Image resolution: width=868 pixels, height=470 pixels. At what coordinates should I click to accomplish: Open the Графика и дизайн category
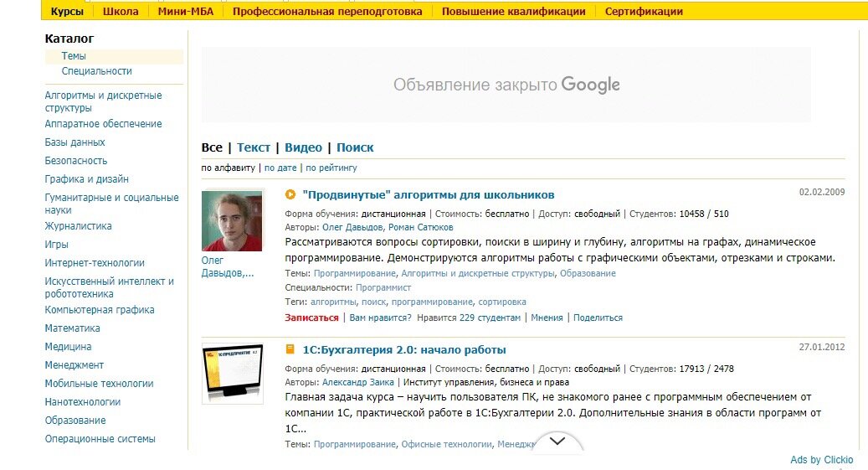coord(86,179)
